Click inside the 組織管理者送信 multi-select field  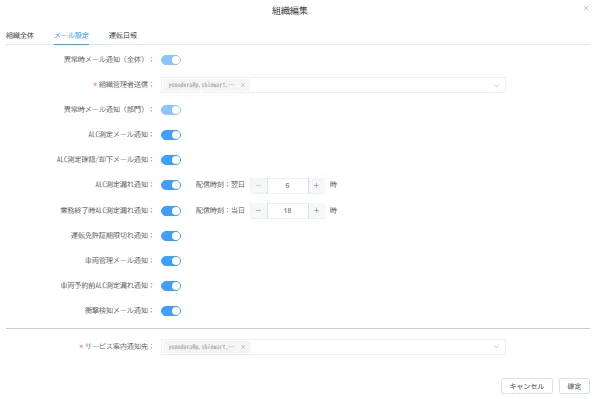pos(333,85)
